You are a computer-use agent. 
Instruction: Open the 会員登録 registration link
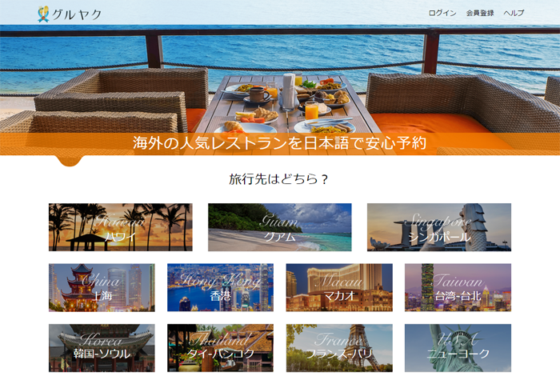click(480, 14)
